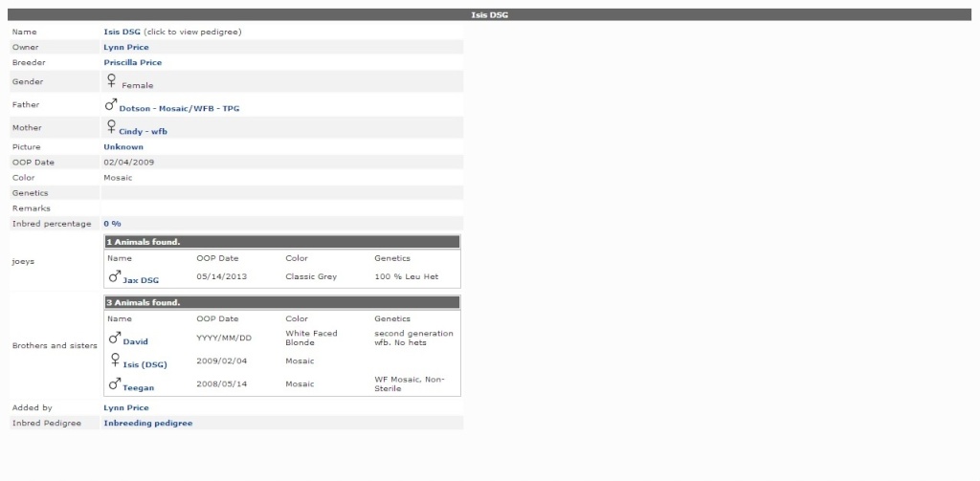Click the joeys row label
Screen dimensions: 980x481
point(23,262)
